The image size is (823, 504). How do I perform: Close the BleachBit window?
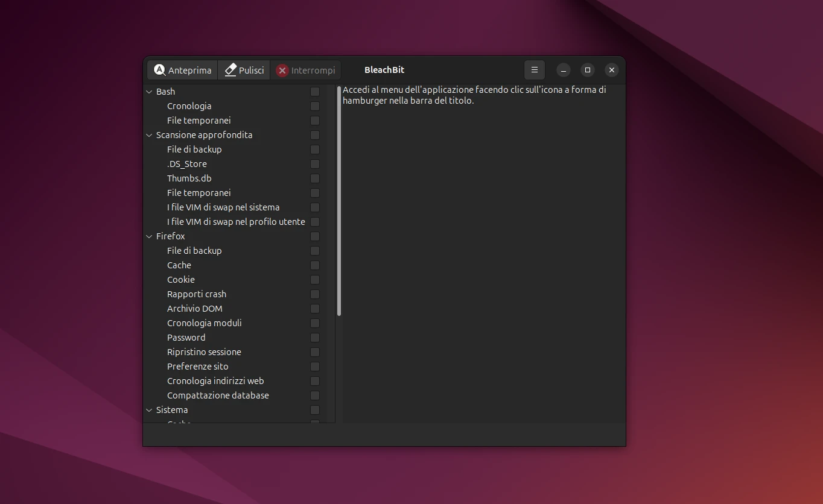(611, 70)
